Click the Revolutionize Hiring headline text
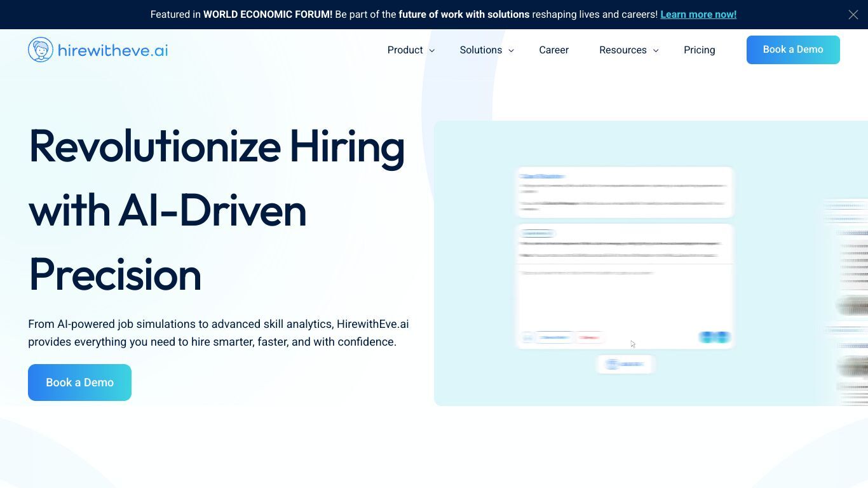The height and width of the screenshot is (488, 868). click(217, 210)
